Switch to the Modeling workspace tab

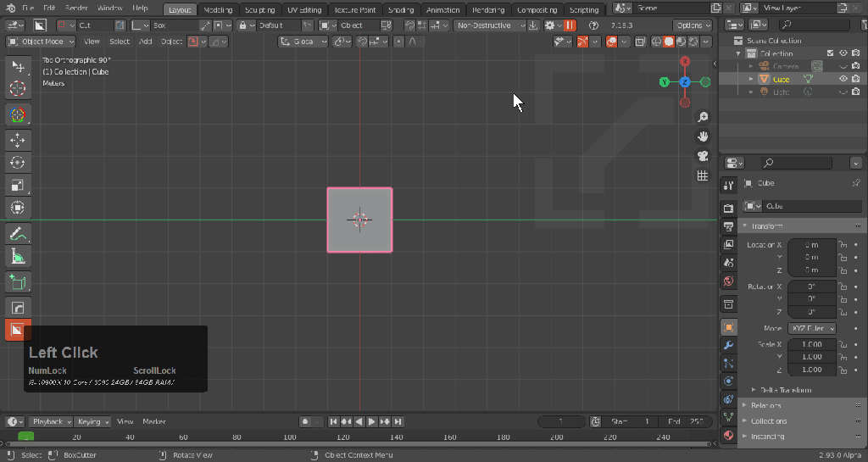[x=219, y=10]
